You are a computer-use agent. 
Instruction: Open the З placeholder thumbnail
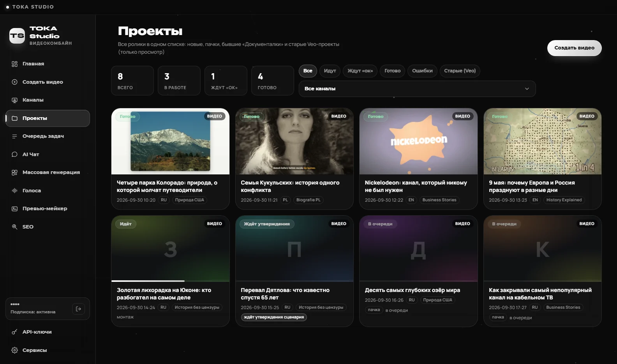(x=170, y=249)
